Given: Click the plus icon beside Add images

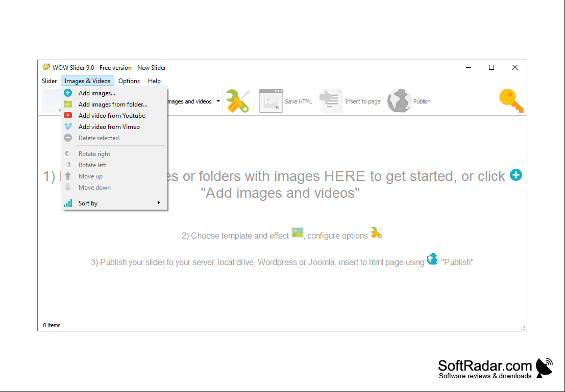Looking at the screenshot, I should pos(68,93).
